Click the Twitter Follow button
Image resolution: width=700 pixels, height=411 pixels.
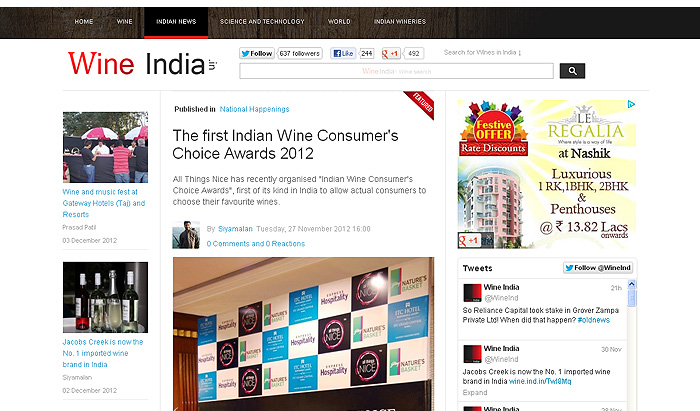pos(257,54)
